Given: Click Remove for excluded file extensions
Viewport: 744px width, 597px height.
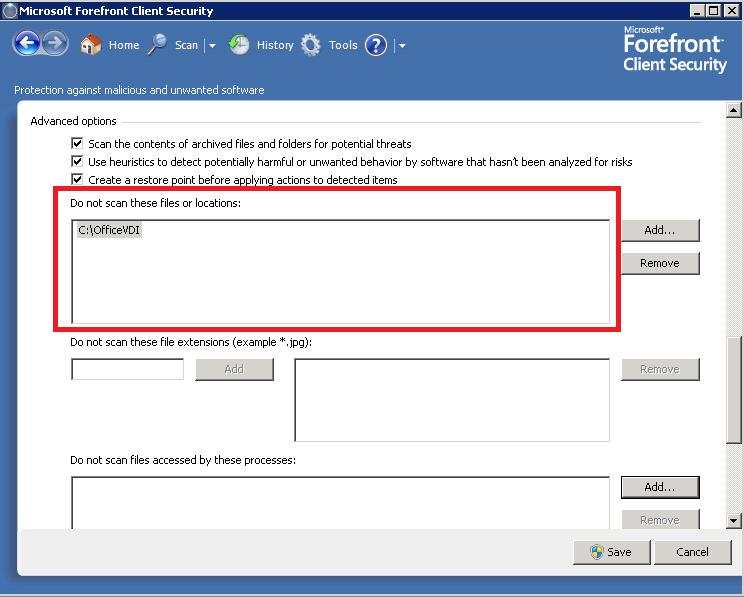Looking at the screenshot, I should [660, 369].
